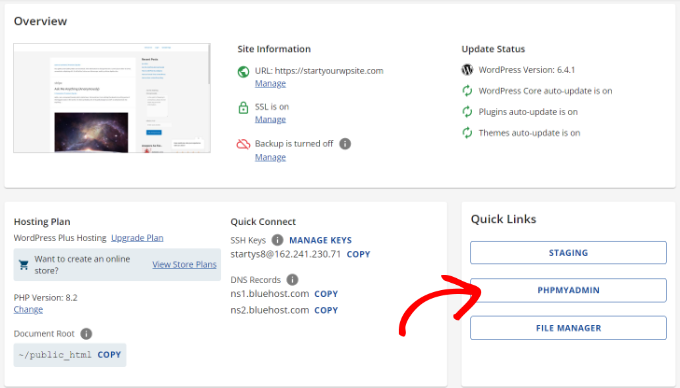Open the FILE MANAGER quick link
The image size is (680, 388).
[568, 328]
